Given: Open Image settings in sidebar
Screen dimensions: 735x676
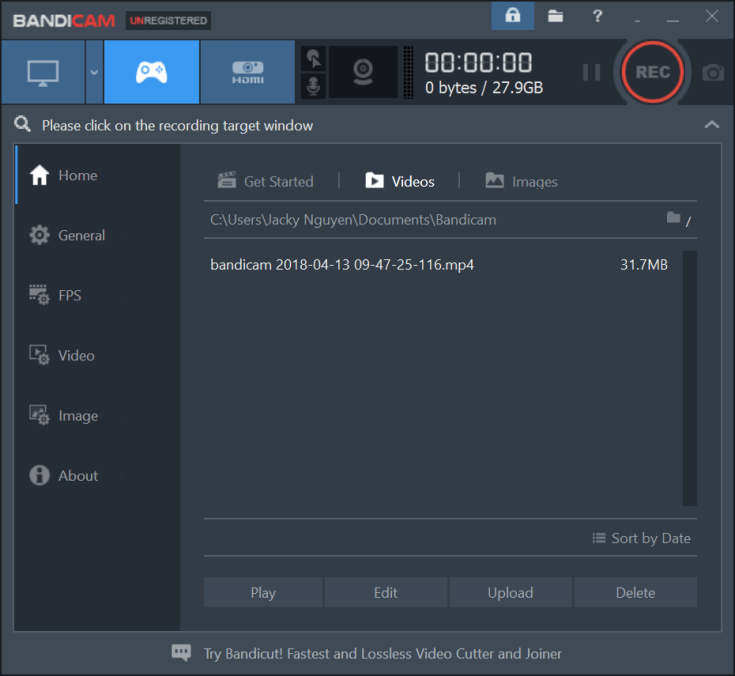Looking at the screenshot, I should click(x=97, y=415).
